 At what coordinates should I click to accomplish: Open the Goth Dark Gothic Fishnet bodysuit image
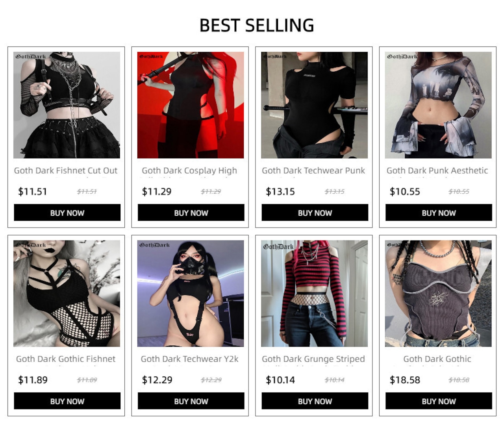coord(67,293)
